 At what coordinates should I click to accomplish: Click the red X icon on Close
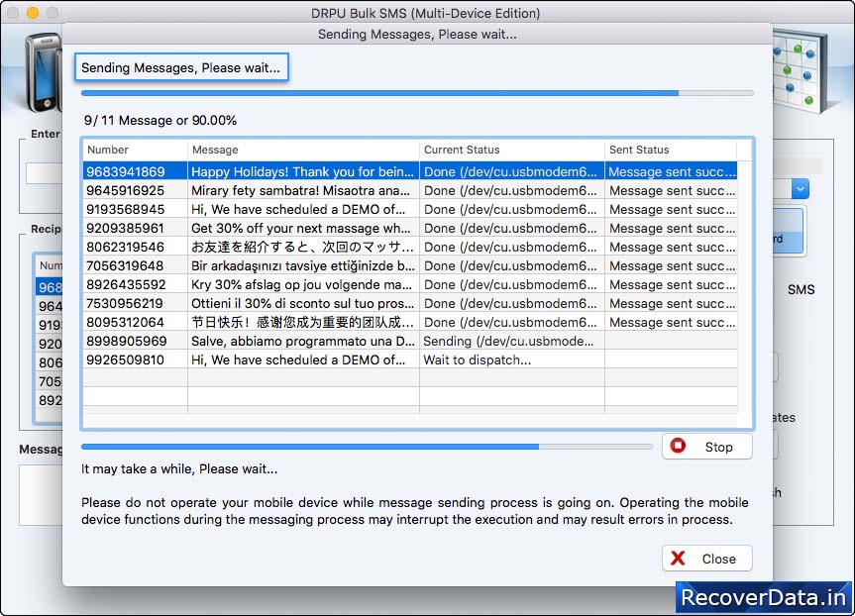tap(678, 559)
